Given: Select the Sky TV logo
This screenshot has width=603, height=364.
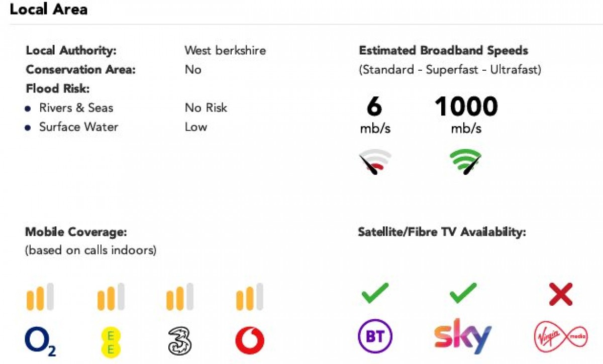Looking at the screenshot, I should click(x=463, y=336).
